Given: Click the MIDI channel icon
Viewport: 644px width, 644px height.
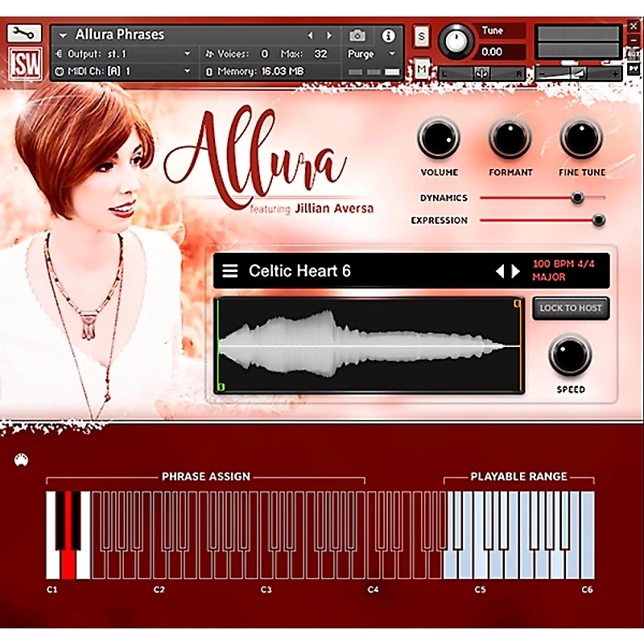Looking at the screenshot, I should coord(59,72).
